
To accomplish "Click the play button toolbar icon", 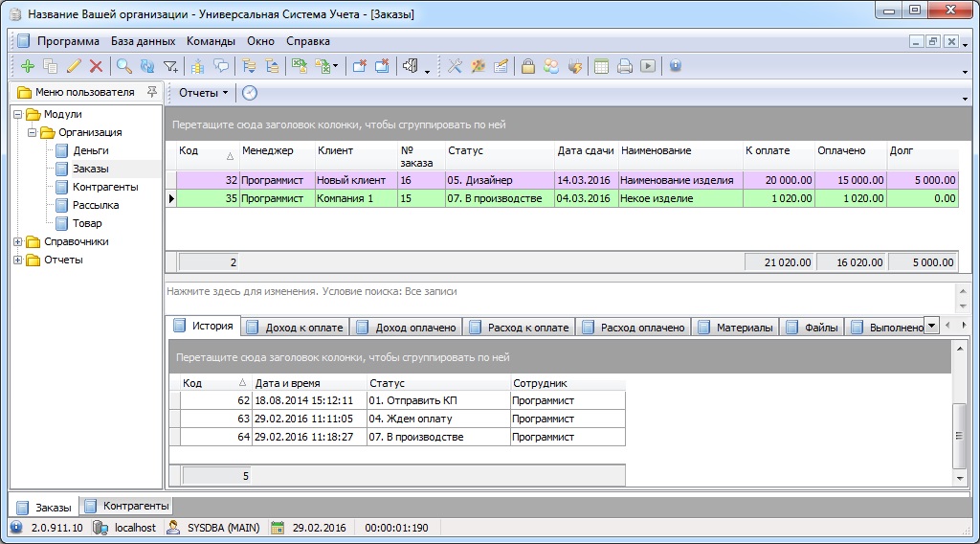I will (648, 66).
